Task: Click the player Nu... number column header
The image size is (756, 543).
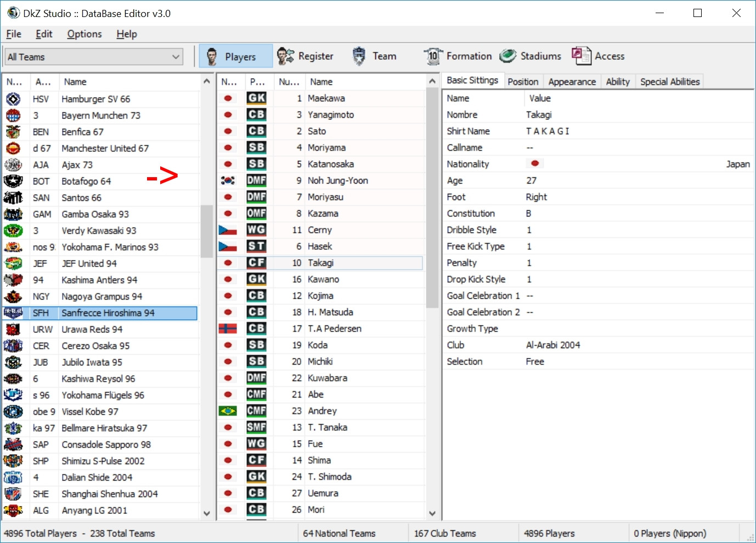Action: [x=289, y=82]
